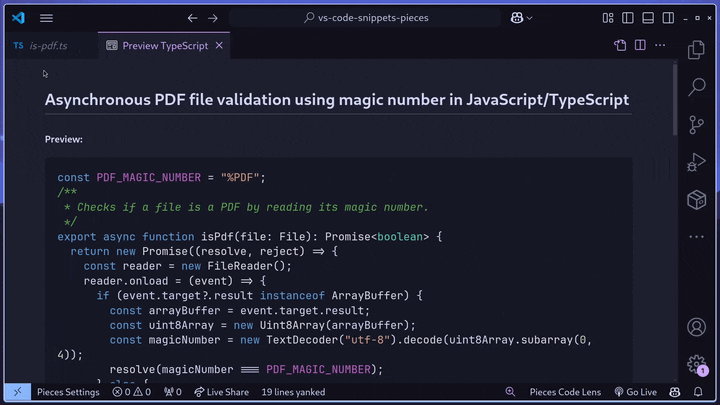Open the Customize Layout icon
The height and width of the screenshot is (405, 720).
[x=608, y=18]
